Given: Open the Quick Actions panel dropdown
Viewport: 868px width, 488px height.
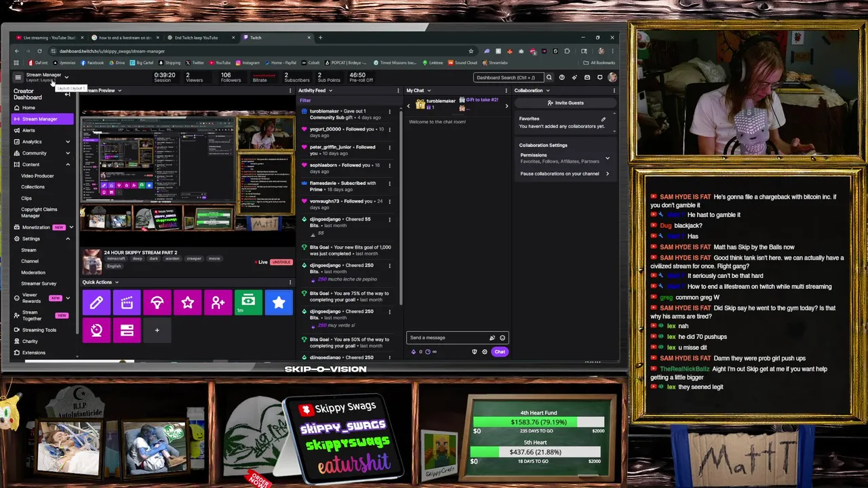Looking at the screenshot, I should tap(117, 282).
